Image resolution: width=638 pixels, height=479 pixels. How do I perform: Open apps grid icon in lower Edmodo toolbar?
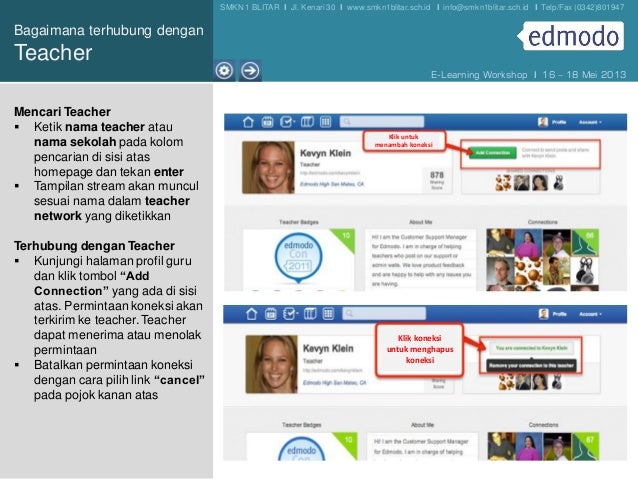(x=328, y=314)
